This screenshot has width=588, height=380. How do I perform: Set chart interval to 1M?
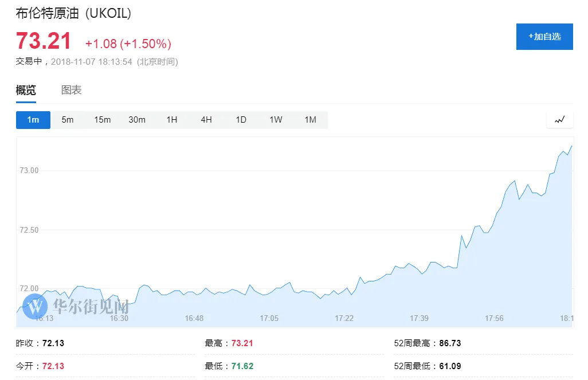[311, 120]
